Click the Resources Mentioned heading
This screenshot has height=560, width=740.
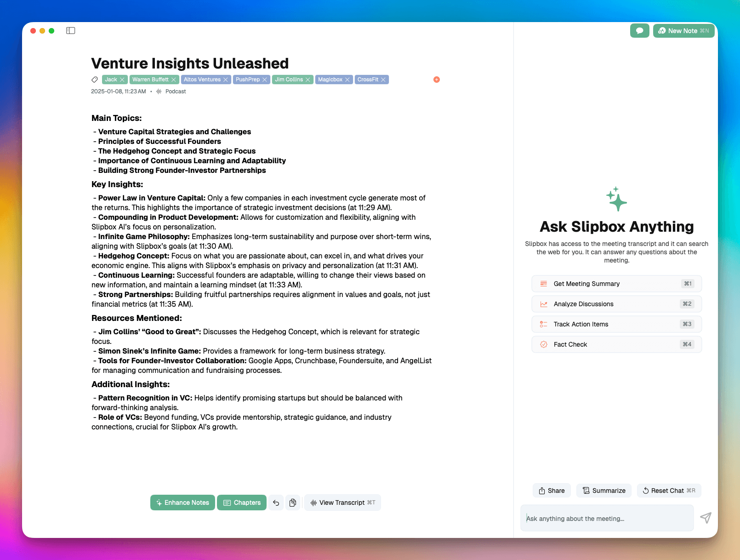point(137,318)
